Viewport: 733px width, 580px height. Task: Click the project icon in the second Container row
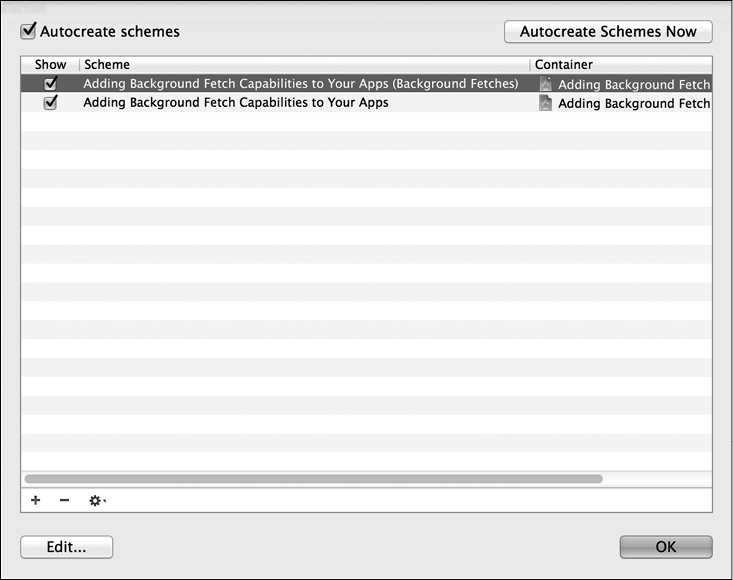click(x=545, y=103)
